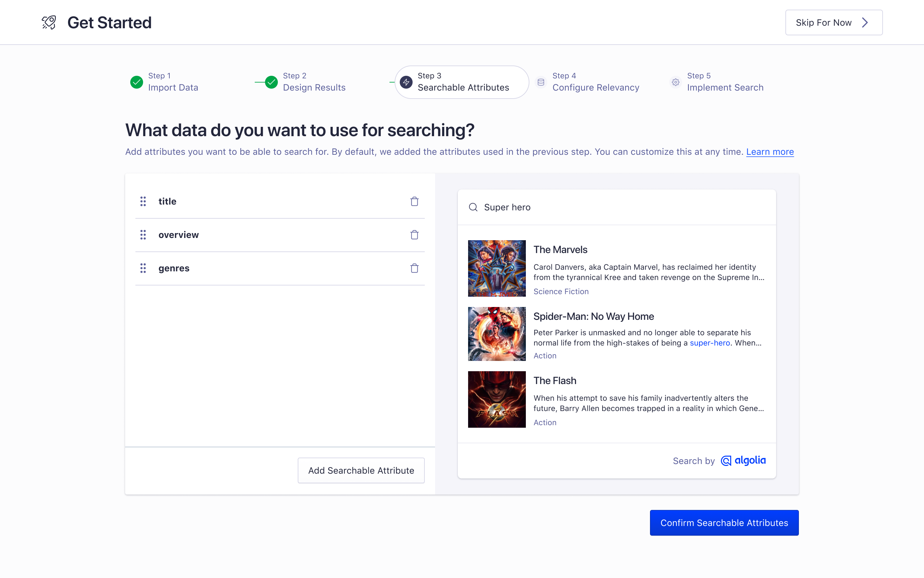Click the Step 5 gear icon

point(675,82)
